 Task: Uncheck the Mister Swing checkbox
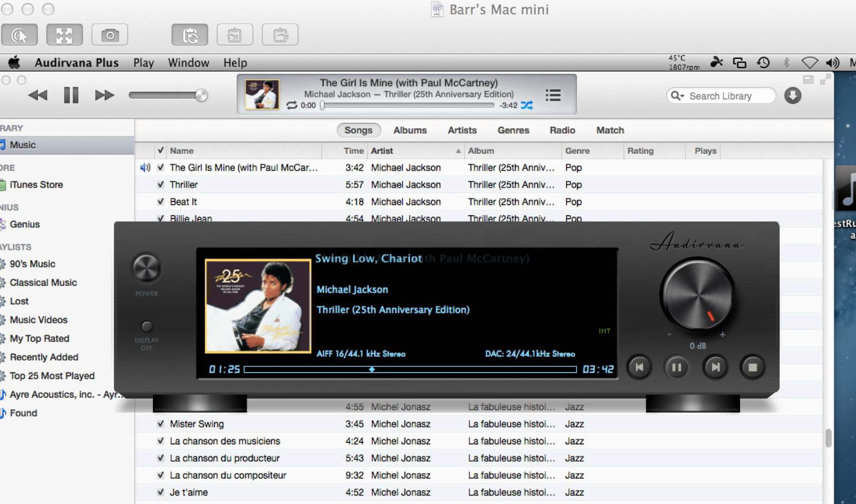pos(161,424)
